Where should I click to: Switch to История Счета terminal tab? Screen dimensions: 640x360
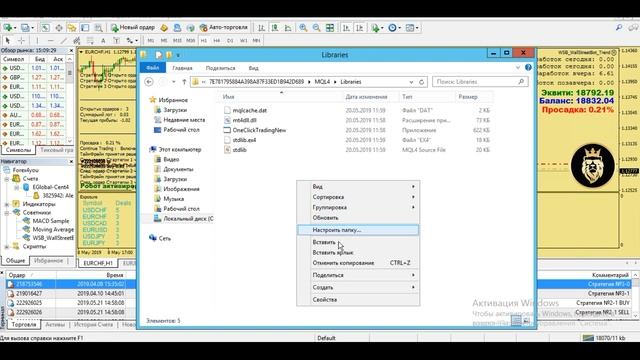(93, 324)
